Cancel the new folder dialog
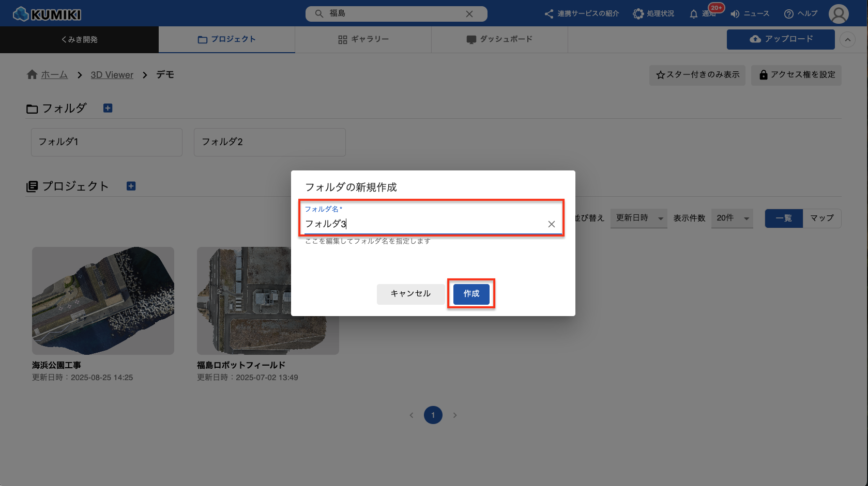Image resolution: width=868 pixels, height=486 pixels. pyautogui.click(x=410, y=293)
